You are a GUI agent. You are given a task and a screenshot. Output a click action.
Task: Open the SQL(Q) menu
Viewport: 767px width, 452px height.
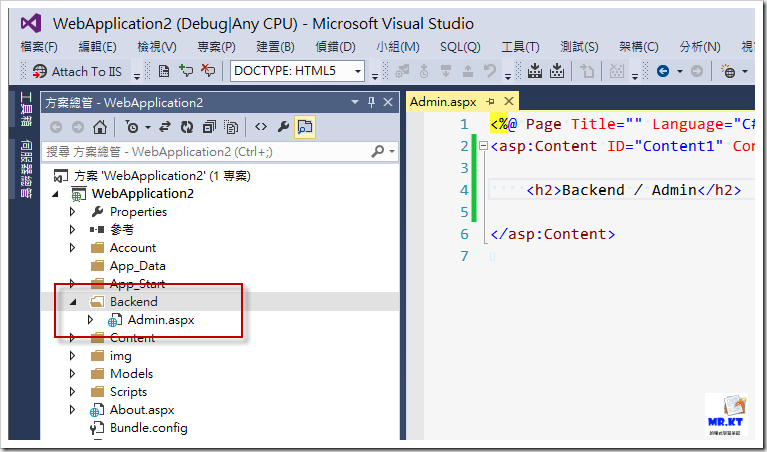click(460, 47)
